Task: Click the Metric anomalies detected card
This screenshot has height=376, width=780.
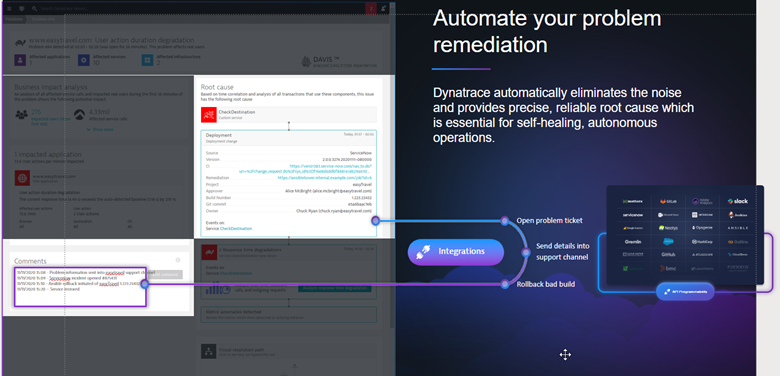Action: [289, 314]
